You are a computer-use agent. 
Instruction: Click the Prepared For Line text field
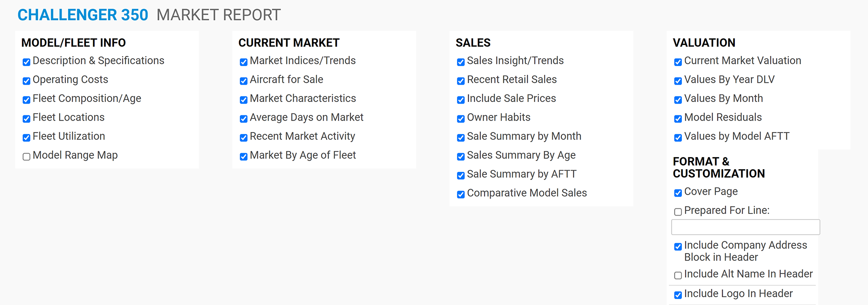click(745, 227)
